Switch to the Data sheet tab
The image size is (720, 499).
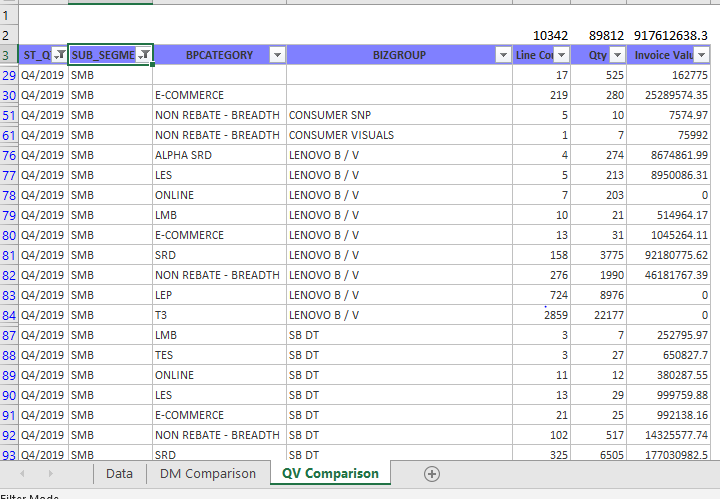(x=119, y=473)
